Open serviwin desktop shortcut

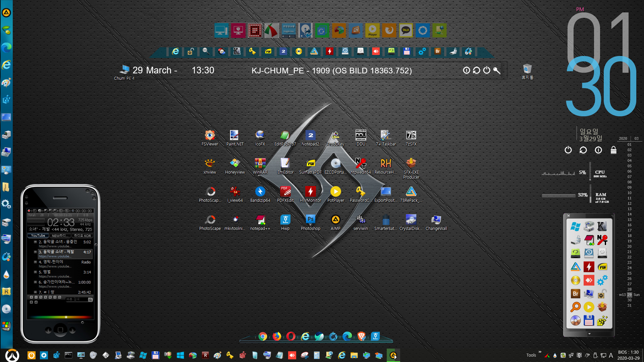(361, 223)
